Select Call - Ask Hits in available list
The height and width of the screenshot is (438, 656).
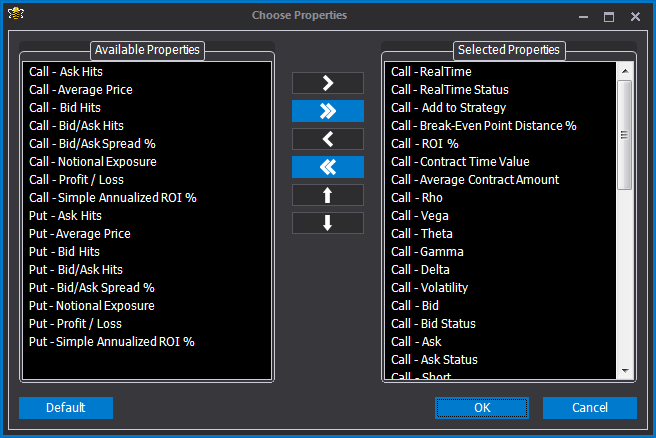click(66, 72)
